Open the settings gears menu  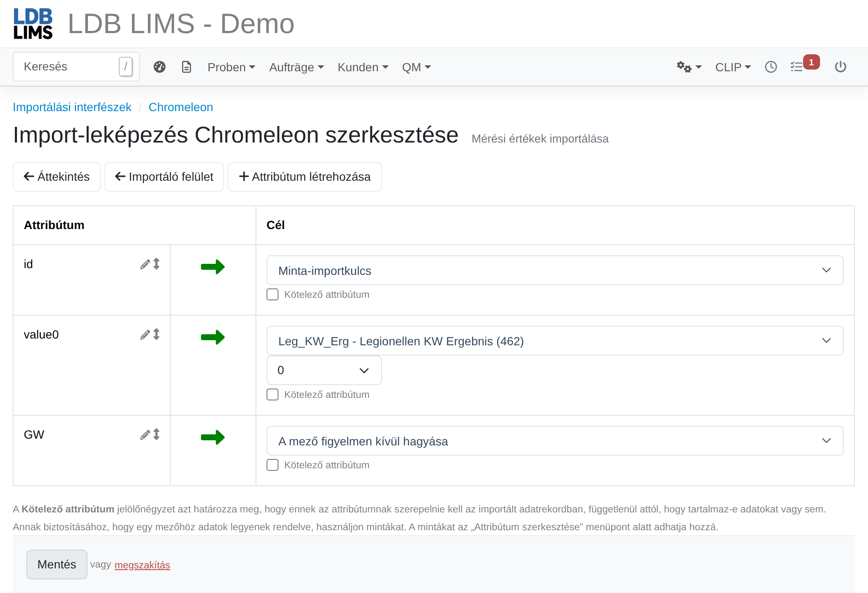(x=689, y=67)
